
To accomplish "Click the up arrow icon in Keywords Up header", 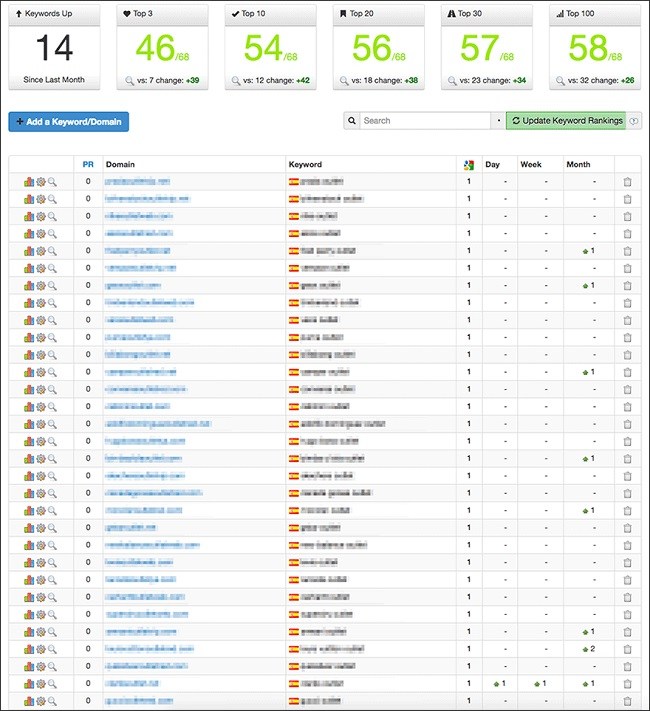I will point(19,14).
